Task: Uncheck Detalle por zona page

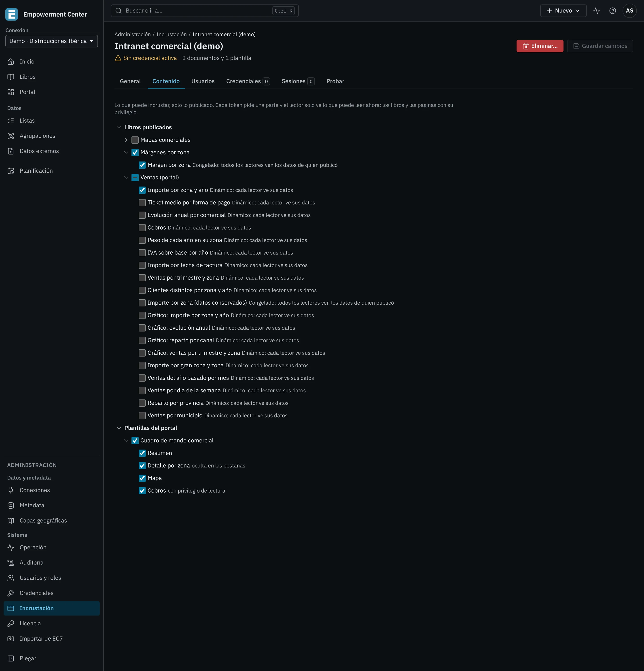Action: 142,466
